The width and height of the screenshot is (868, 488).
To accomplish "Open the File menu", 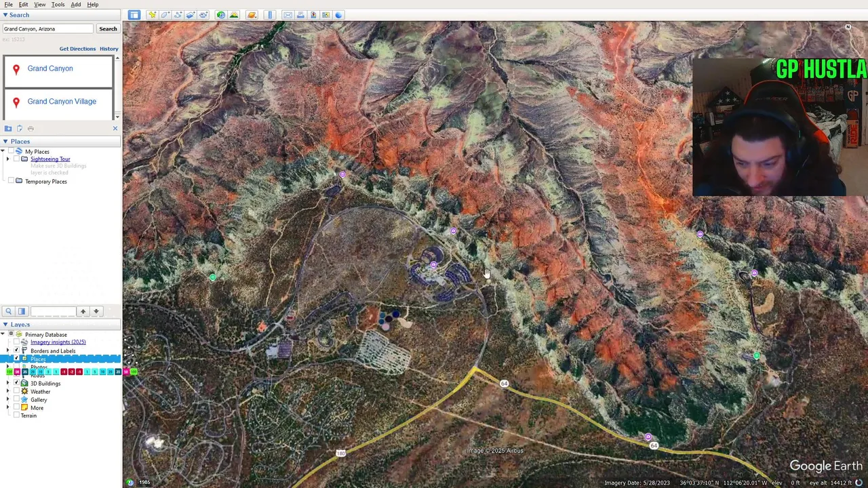I will click(8, 5).
